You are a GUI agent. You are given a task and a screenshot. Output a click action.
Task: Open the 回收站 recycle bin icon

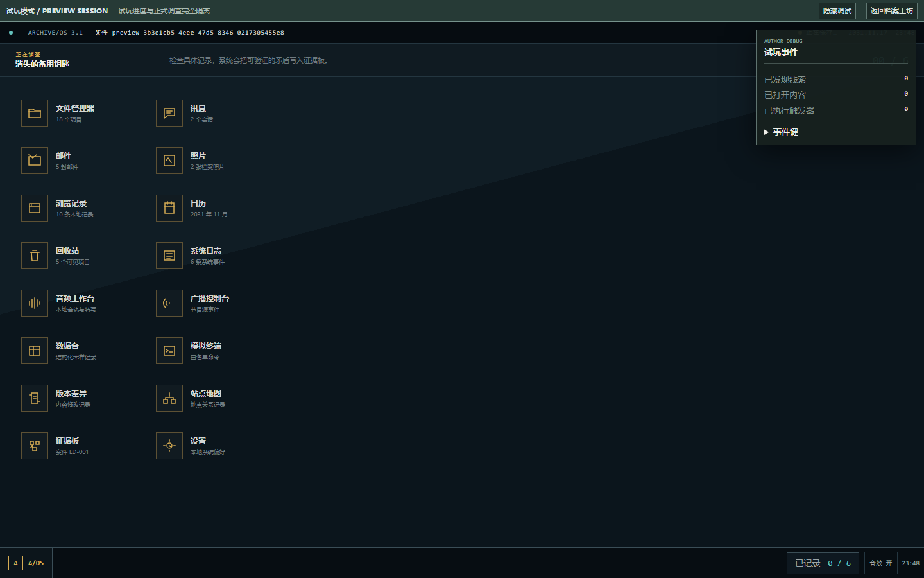(x=35, y=256)
